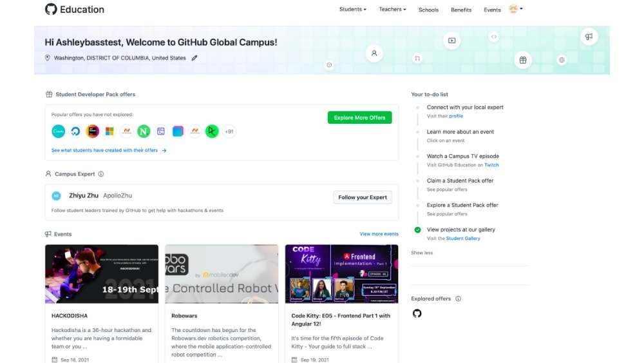This screenshot has width=644, height=363.
Task: Open the Twitch link
Action: [x=491, y=165]
